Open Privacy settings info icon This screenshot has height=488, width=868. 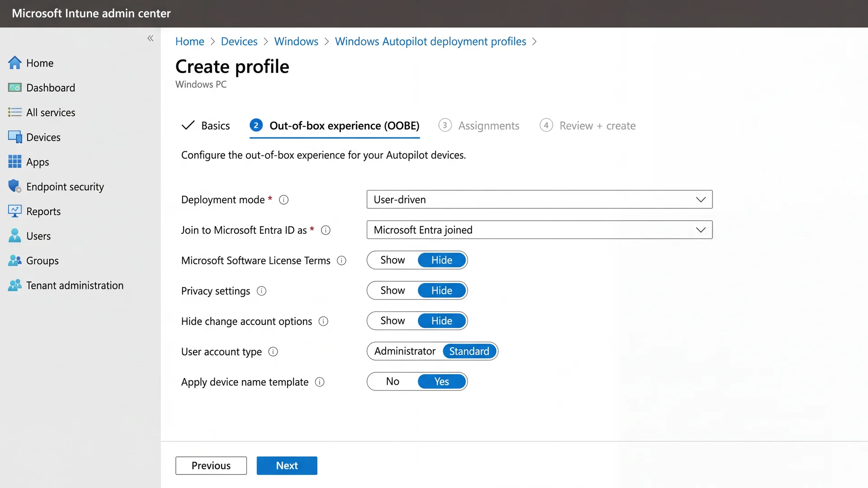click(x=261, y=291)
